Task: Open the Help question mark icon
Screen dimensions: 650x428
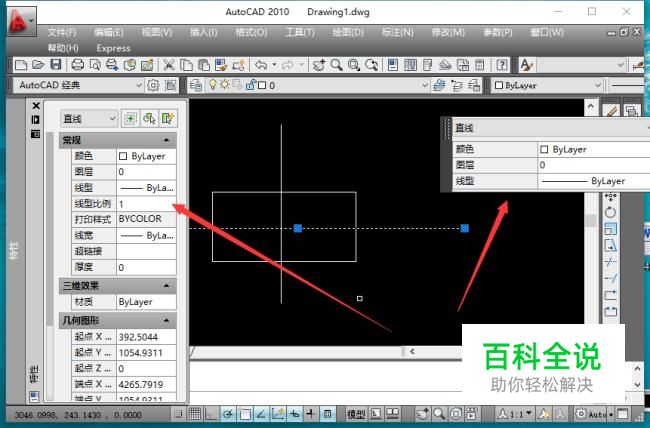Action: click(x=502, y=65)
